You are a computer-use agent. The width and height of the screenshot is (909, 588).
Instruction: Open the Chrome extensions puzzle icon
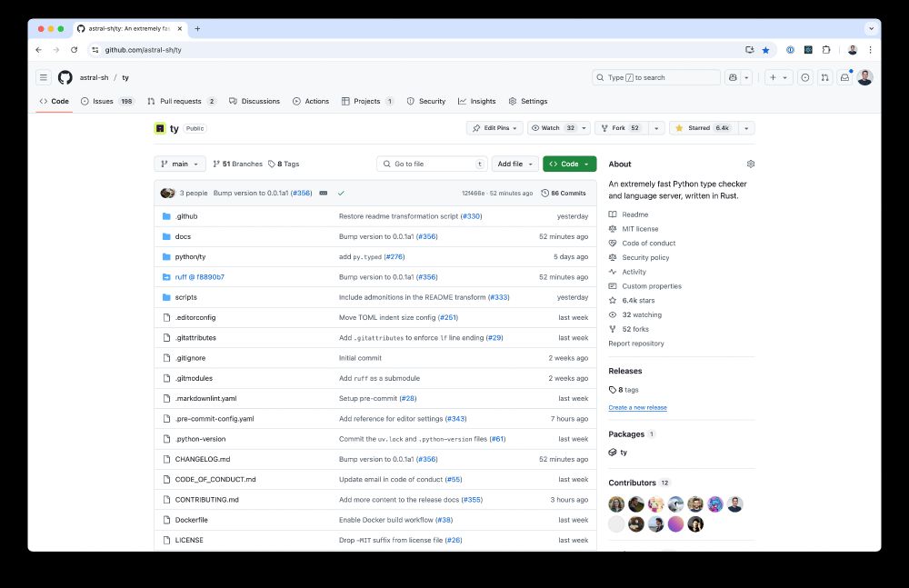[x=826, y=50]
